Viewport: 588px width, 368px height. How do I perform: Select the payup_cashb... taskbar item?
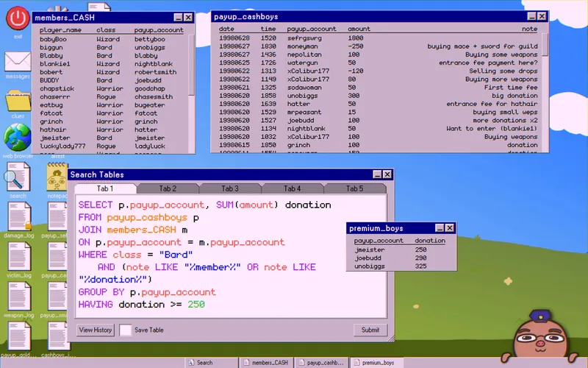click(322, 363)
